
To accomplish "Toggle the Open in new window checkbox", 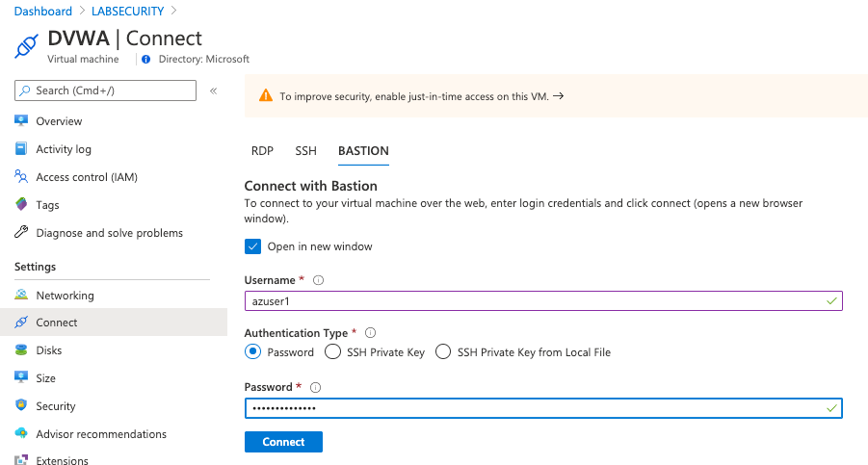I will (253, 246).
